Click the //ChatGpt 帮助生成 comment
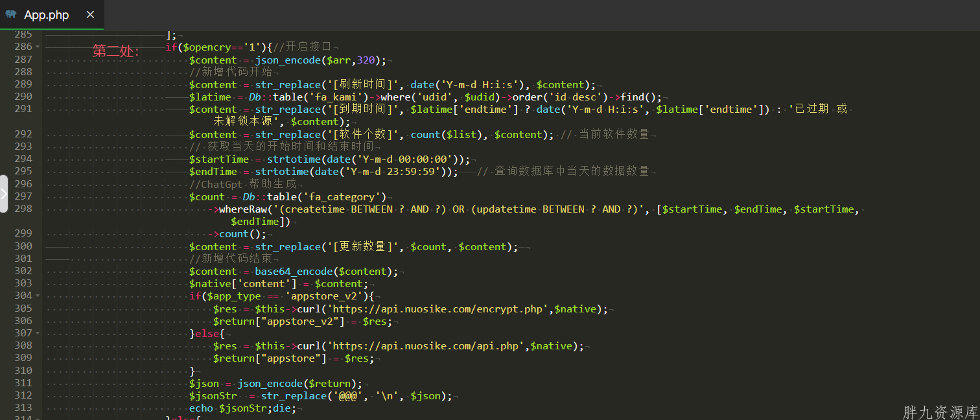The image size is (980, 420). tap(242, 185)
